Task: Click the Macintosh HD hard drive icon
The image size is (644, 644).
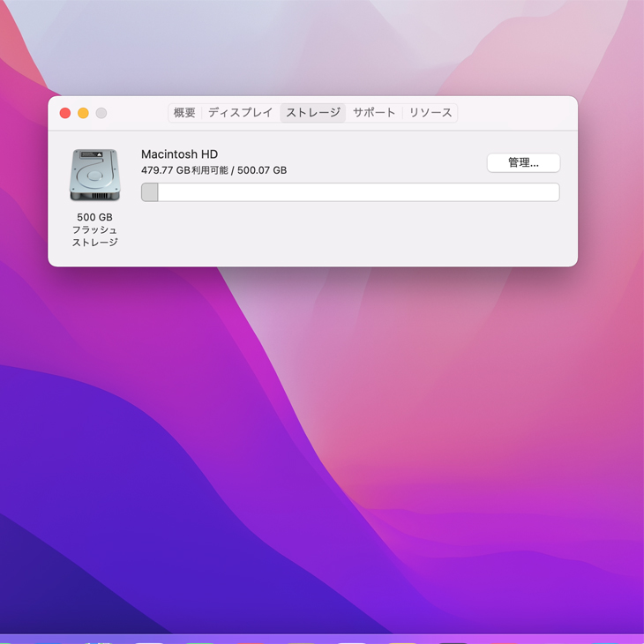Action: coord(94,175)
